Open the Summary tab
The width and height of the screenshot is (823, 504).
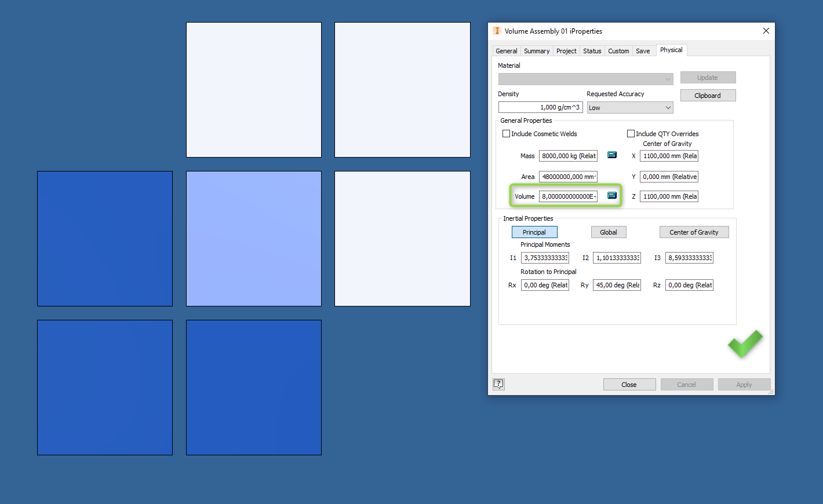tap(537, 51)
